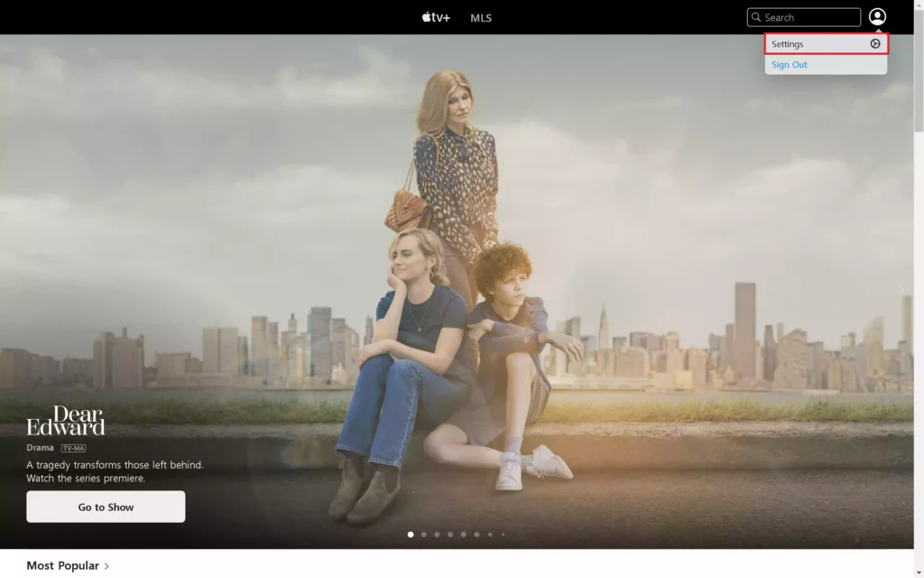Jump to second carousel slide dot
924x578 pixels.
[x=424, y=535]
